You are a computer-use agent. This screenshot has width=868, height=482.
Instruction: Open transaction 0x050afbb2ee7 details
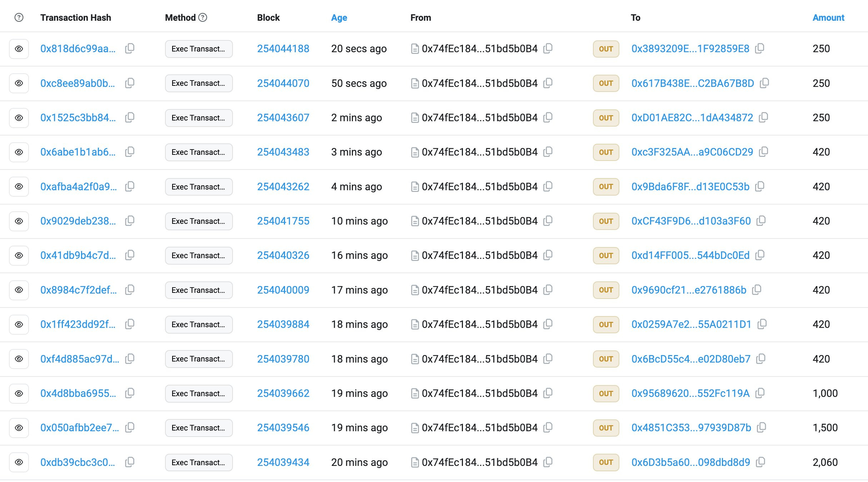[80, 428]
